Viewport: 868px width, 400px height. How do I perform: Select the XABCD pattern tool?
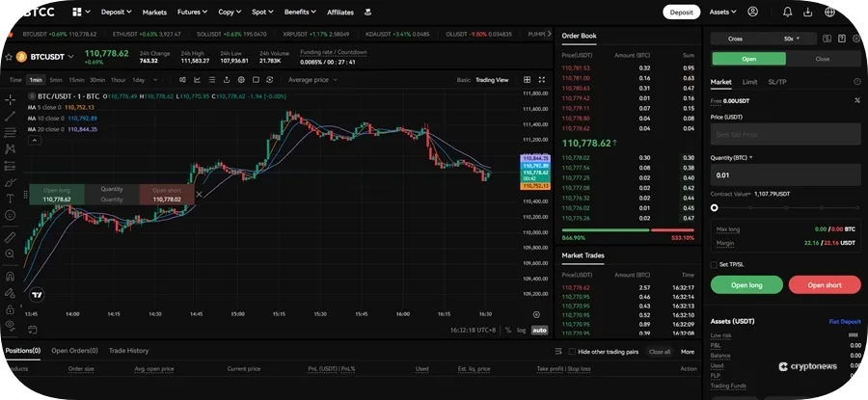[x=10, y=148]
